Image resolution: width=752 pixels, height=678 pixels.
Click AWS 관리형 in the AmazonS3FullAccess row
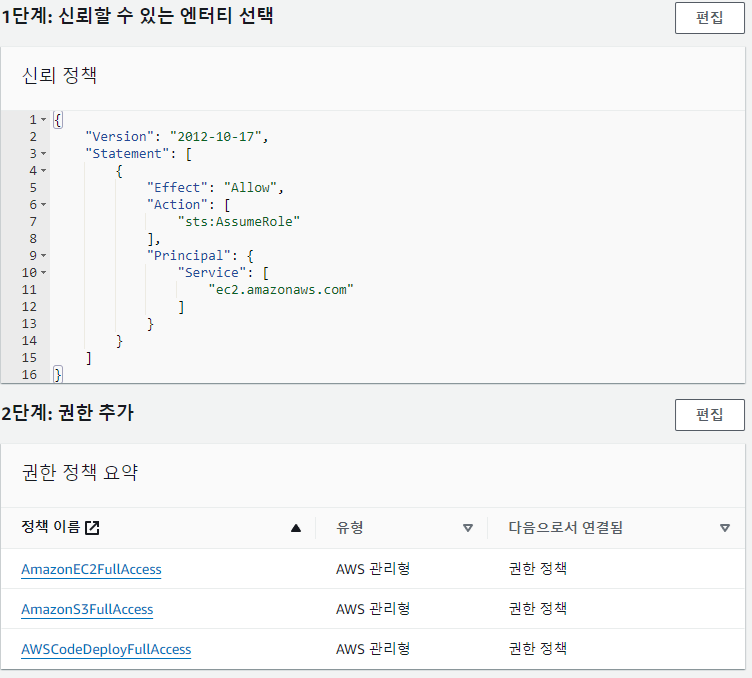[x=373, y=608]
